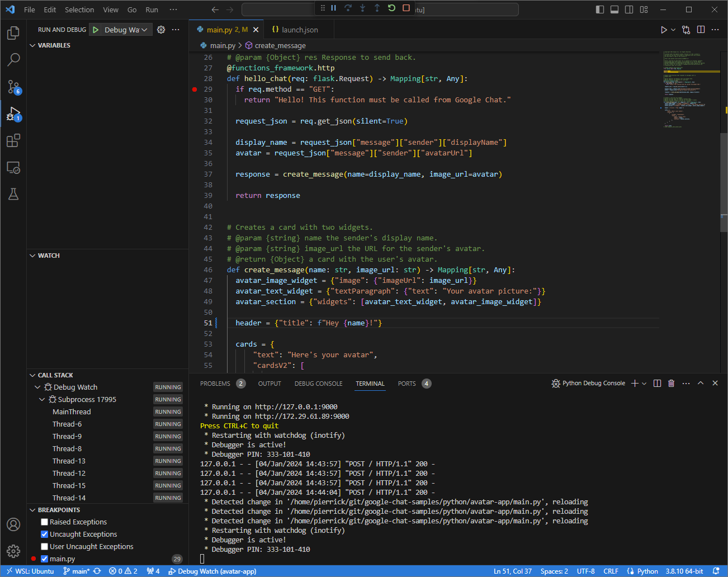Pause the running debug session

tap(333, 9)
